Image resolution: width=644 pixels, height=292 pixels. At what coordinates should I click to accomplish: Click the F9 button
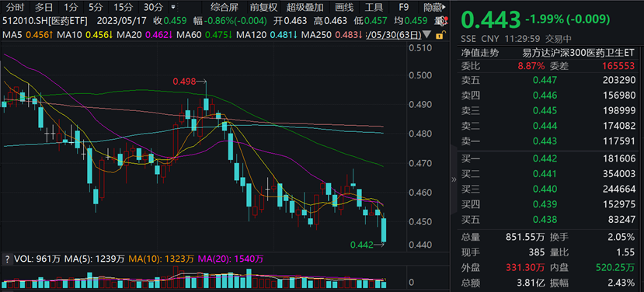[x=404, y=7]
